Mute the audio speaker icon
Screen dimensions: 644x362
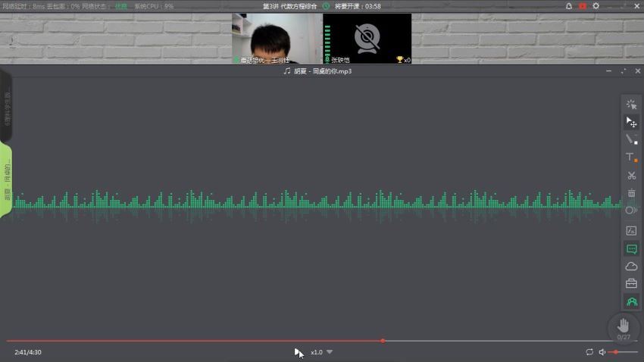(602, 351)
